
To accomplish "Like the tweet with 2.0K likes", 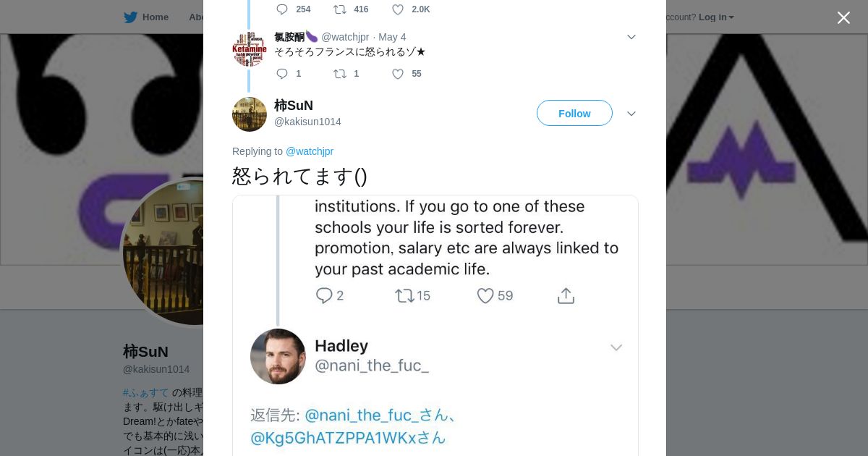I will pyautogui.click(x=398, y=9).
